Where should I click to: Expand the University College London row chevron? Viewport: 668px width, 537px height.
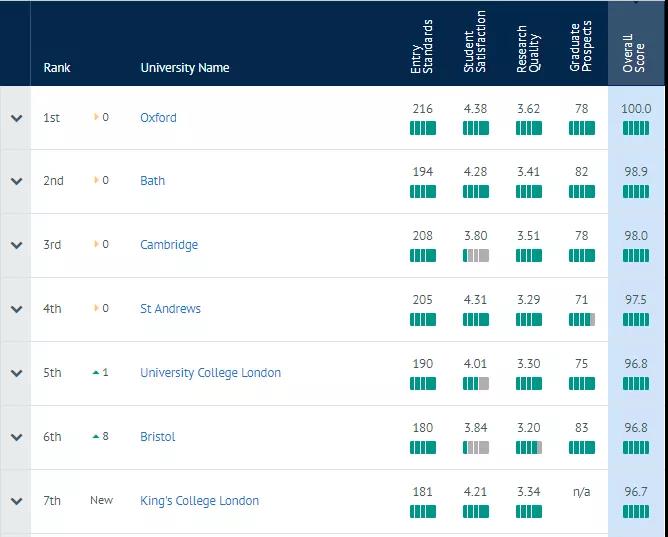point(16,373)
